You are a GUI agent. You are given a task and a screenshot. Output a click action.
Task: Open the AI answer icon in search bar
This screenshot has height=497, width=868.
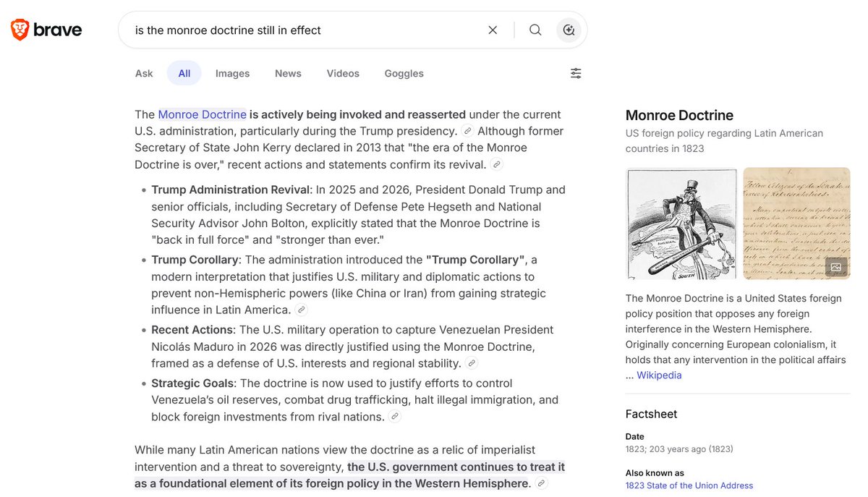coord(569,30)
